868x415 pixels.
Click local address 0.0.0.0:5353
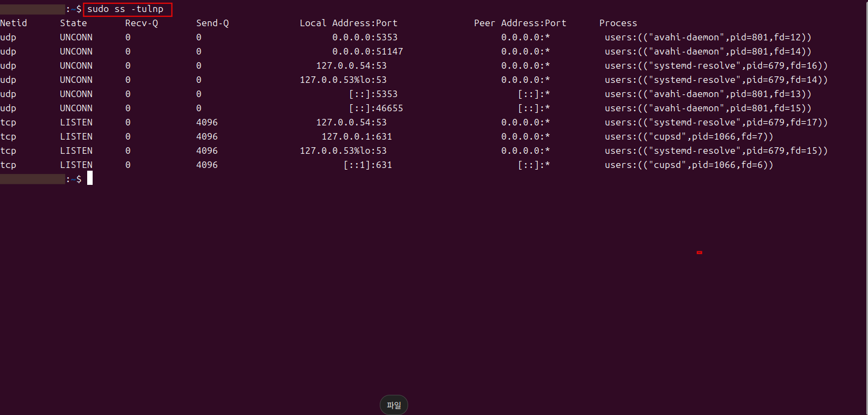(x=365, y=37)
